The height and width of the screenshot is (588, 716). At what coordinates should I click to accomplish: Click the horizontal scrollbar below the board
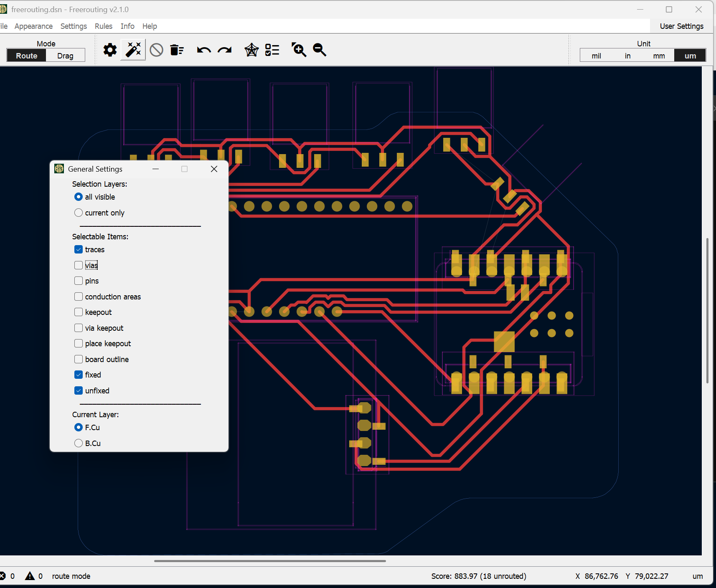click(270, 561)
